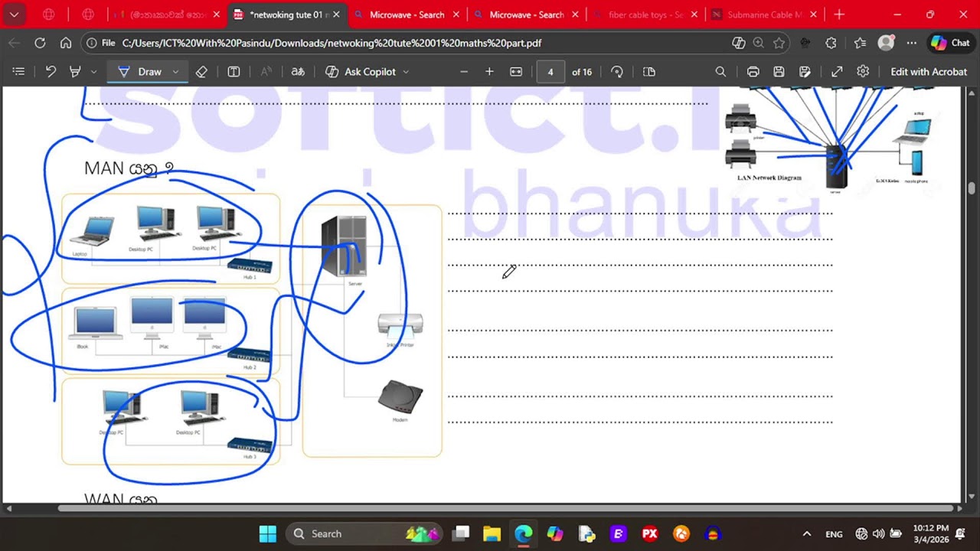Click the Read aloud icon
The height and width of the screenshot is (551, 980).
pos(266,71)
